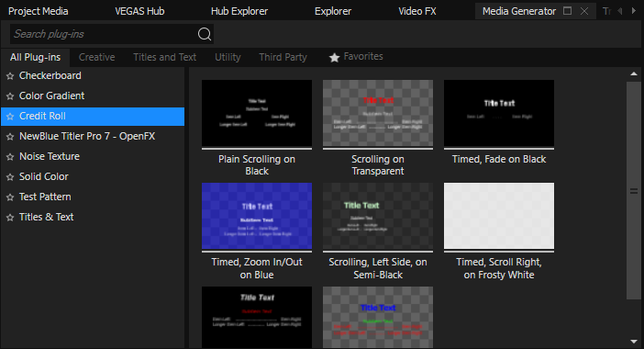Show next tabs with right arrow
Image resolution: width=644 pixels, height=349 pixels.
[634, 11]
